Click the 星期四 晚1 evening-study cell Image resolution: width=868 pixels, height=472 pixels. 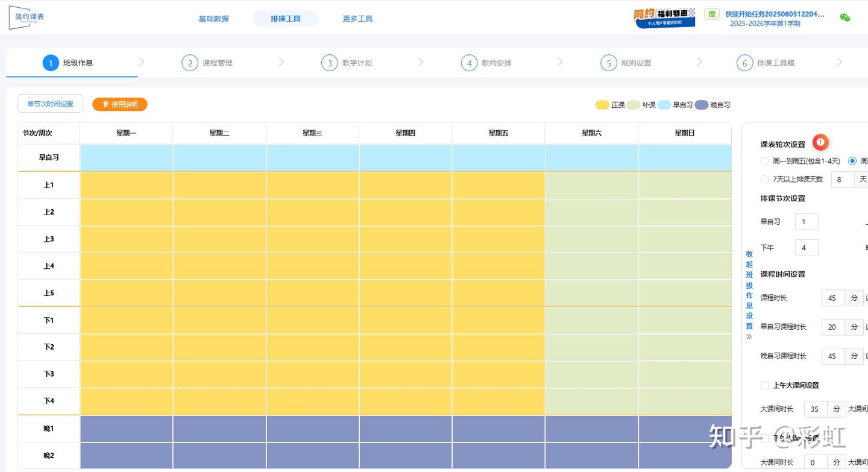(406, 429)
